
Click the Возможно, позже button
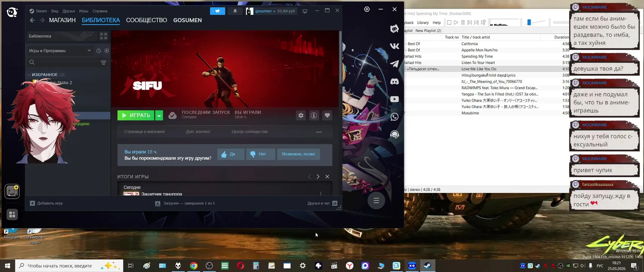pyautogui.click(x=298, y=154)
